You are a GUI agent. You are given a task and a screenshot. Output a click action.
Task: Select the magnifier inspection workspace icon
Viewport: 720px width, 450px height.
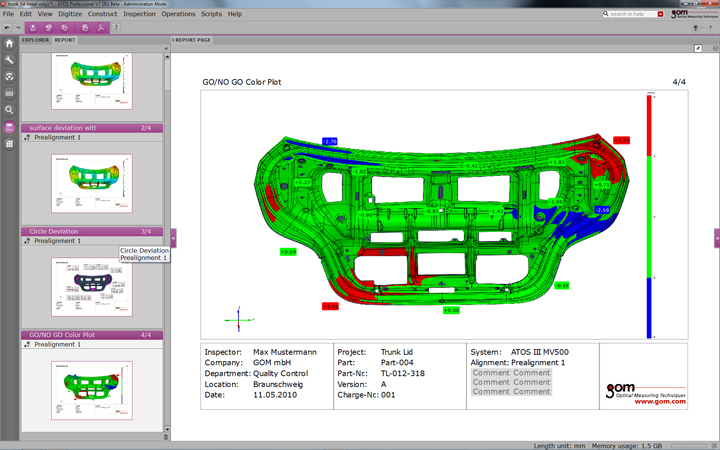pyautogui.click(x=9, y=110)
